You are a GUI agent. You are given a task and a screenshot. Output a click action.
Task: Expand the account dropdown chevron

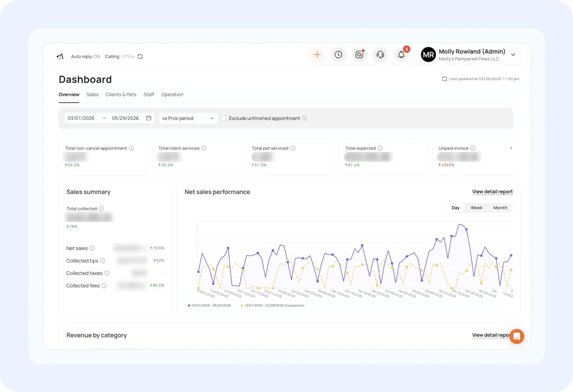point(513,55)
